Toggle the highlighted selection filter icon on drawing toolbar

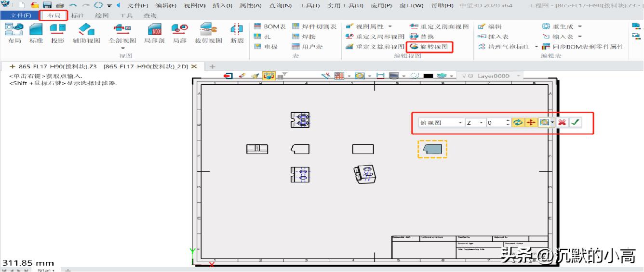(x=268, y=76)
